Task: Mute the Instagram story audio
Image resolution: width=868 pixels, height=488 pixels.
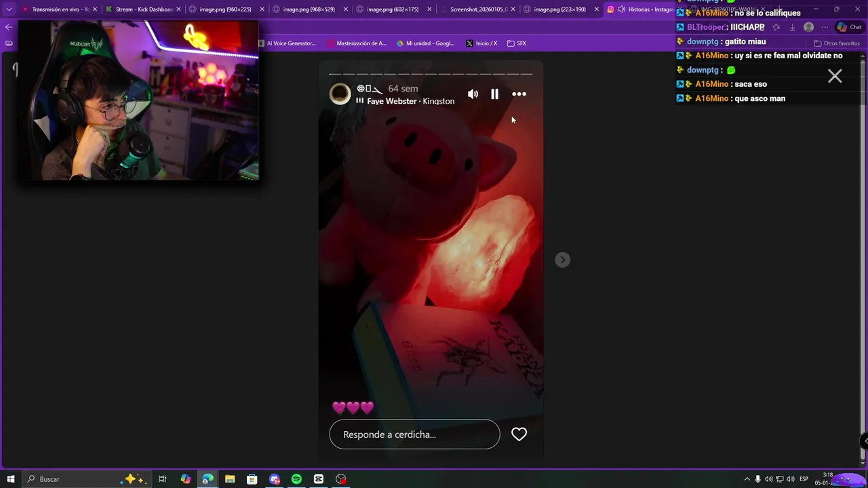Action: [473, 94]
